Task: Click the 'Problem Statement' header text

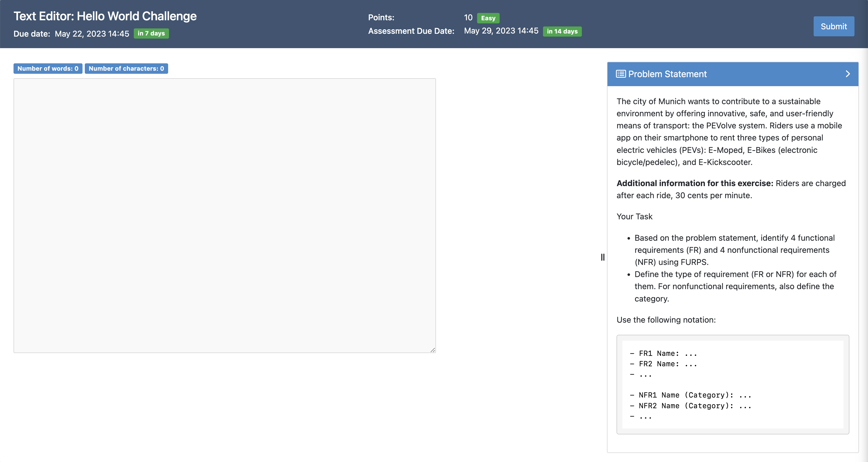Action: [x=667, y=74]
